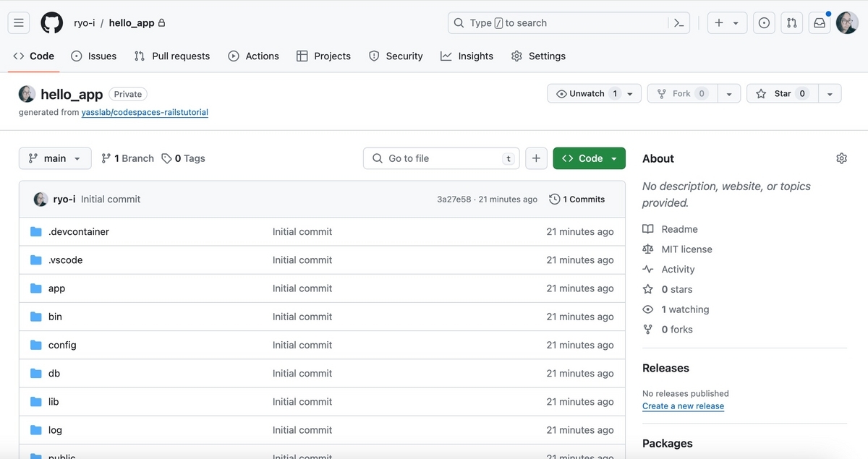This screenshot has height=459, width=868.
Task: Star the hello_app repository
Action: (x=783, y=94)
